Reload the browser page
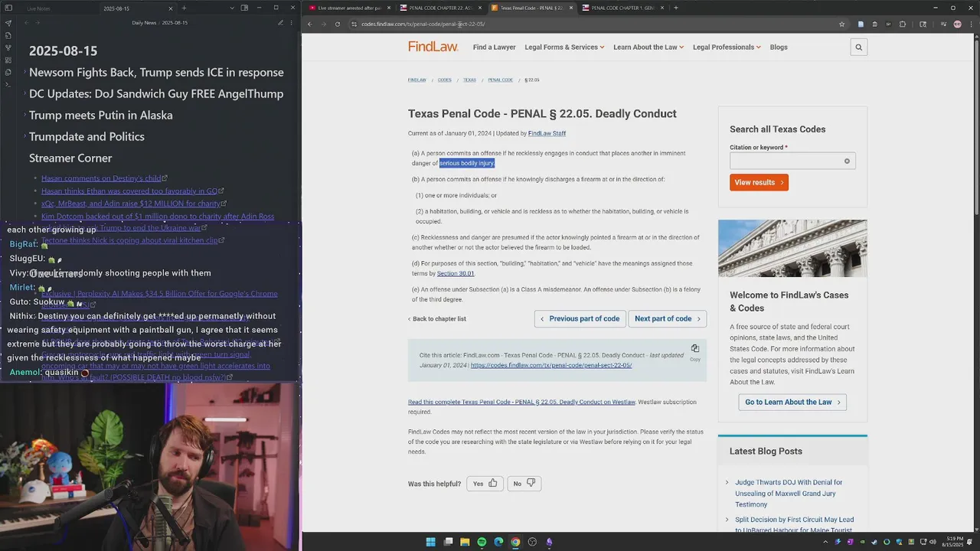Image resolution: width=980 pixels, height=551 pixels. (338, 24)
